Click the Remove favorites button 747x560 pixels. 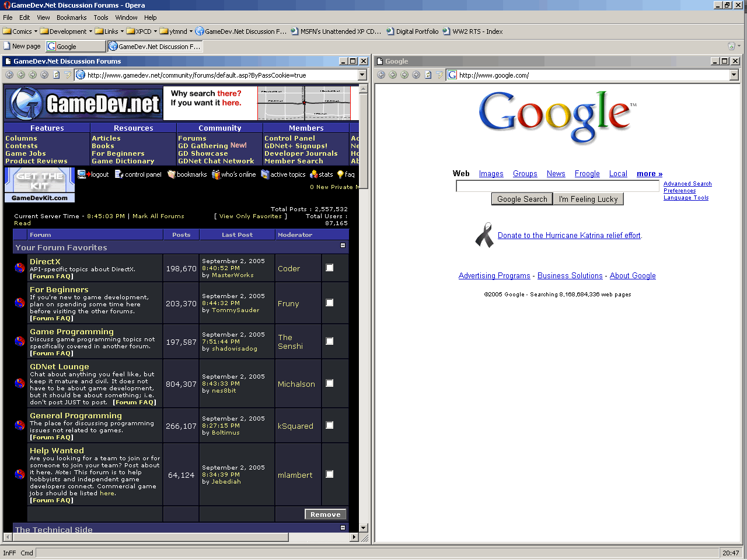pyautogui.click(x=326, y=514)
